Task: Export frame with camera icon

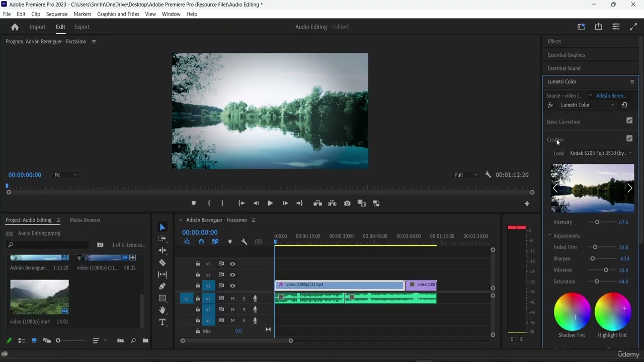Action: [347, 203]
